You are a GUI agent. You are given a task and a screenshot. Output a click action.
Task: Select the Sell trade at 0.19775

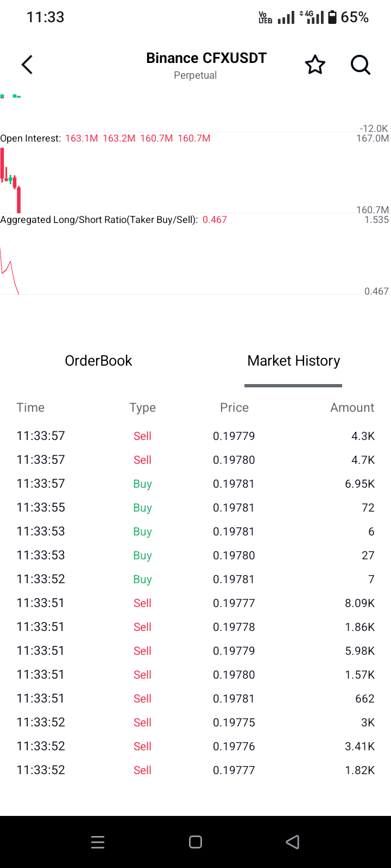pyautogui.click(x=195, y=722)
